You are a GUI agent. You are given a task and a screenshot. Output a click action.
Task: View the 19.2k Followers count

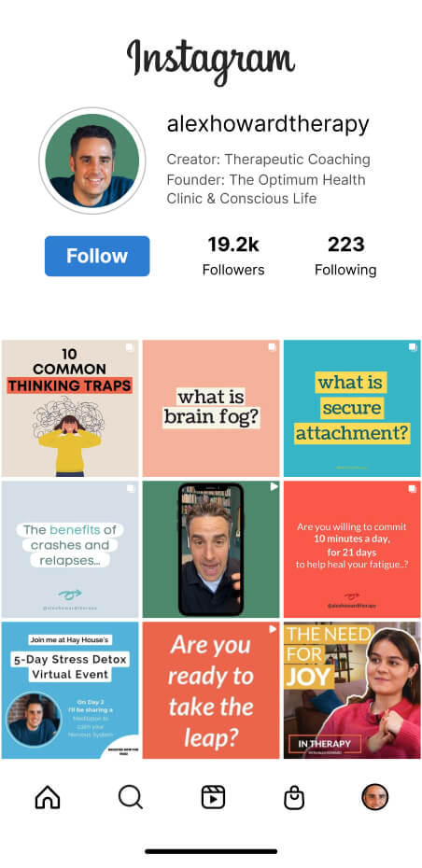tap(233, 256)
